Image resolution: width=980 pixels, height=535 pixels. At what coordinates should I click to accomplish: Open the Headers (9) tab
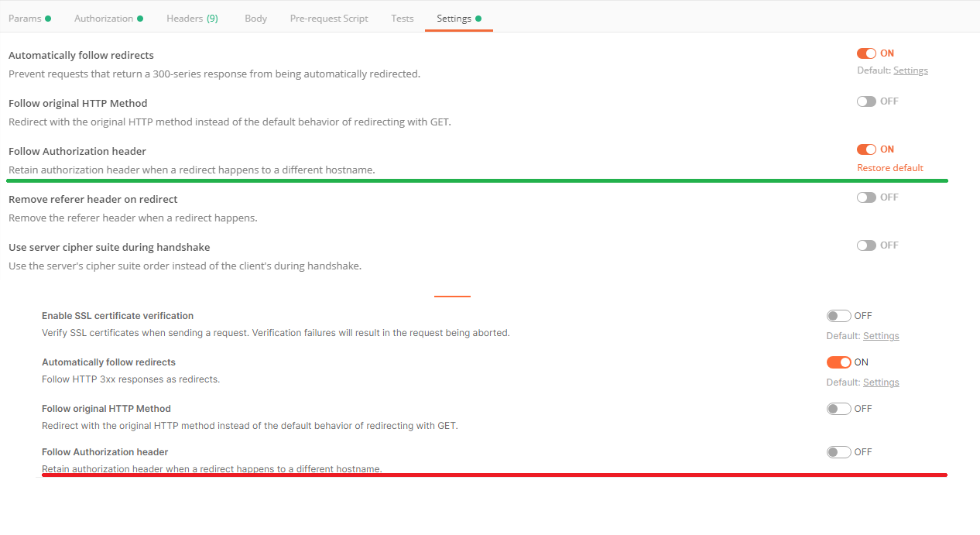(192, 18)
